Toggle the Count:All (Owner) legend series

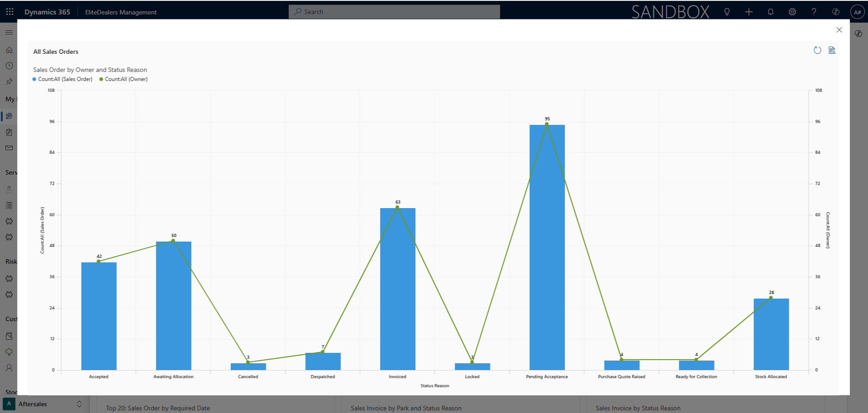tap(124, 79)
